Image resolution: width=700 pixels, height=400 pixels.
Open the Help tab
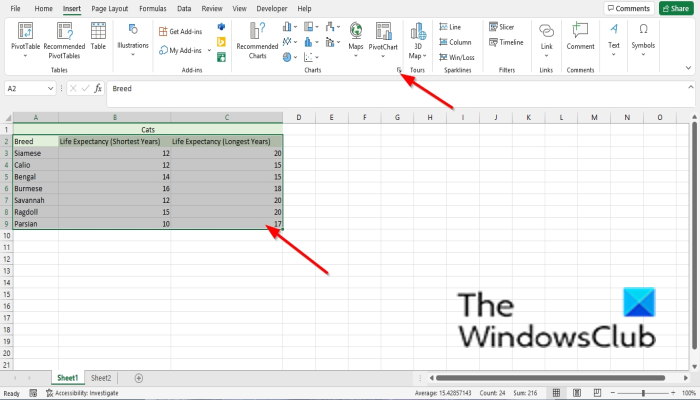point(304,8)
